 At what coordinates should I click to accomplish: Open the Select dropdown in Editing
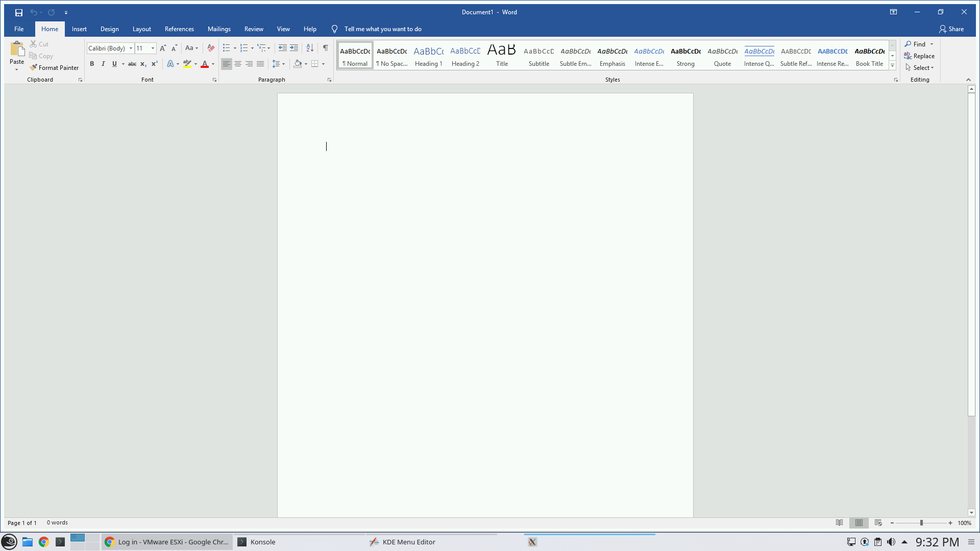(919, 68)
